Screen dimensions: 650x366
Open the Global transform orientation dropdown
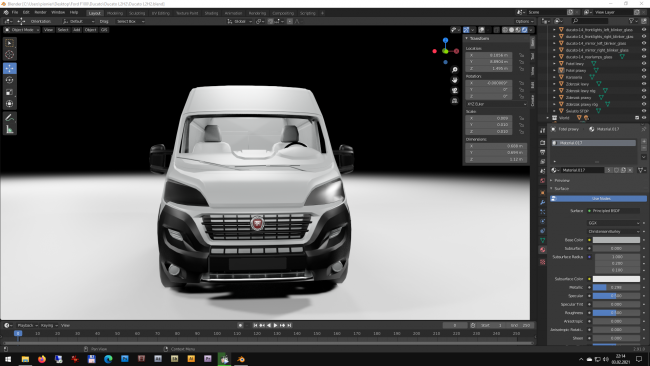point(240,21)
